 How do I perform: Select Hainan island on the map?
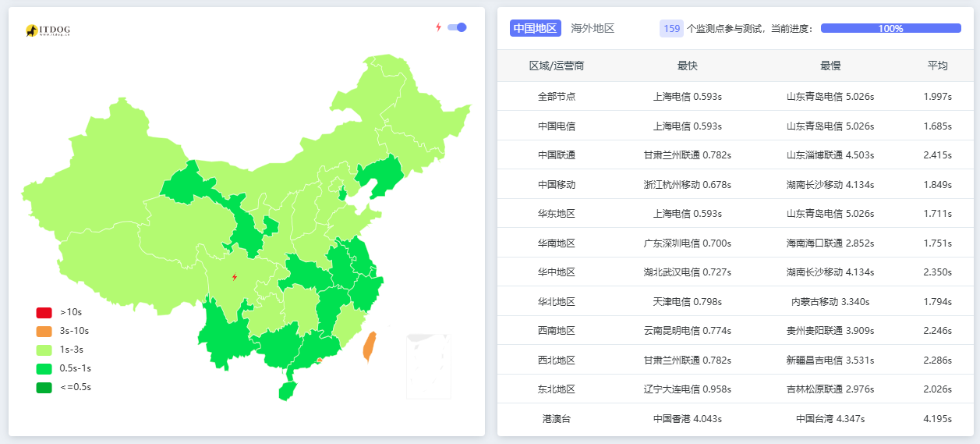point(288,389)
